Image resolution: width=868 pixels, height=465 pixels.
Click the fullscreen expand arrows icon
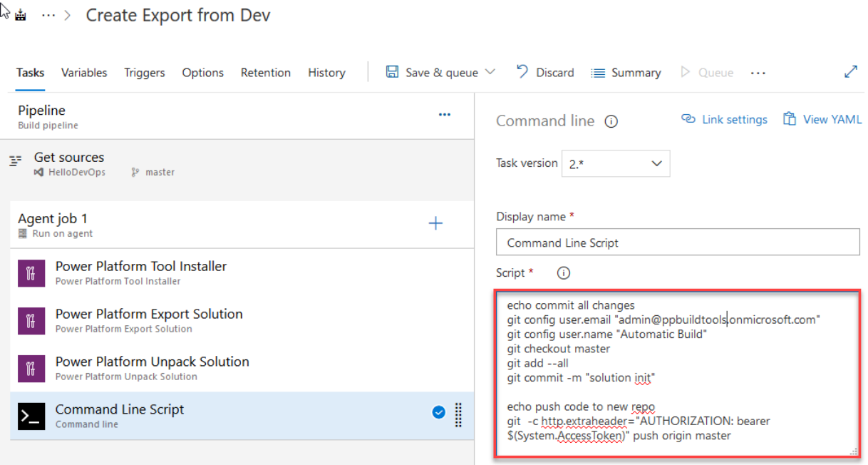pyautogui.click(x=850, y=72)
